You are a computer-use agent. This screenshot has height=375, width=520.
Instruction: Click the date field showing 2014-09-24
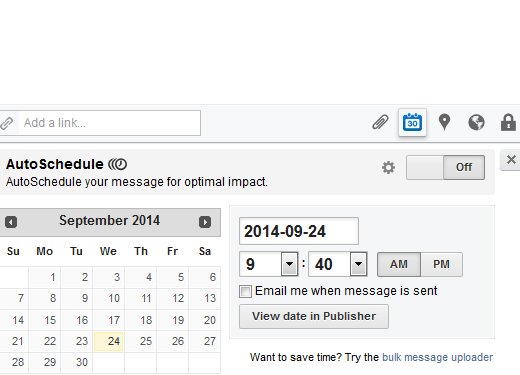(x=299, y=231)
